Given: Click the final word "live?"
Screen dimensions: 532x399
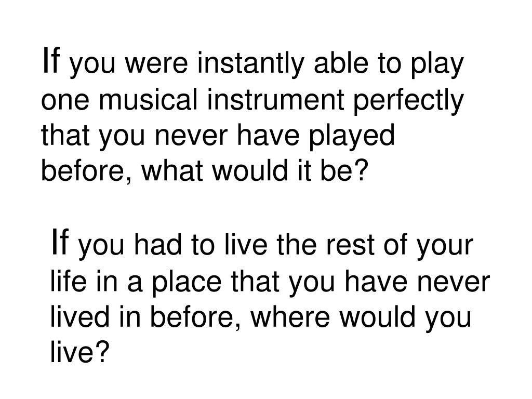Looking at the screenshot, I should click(80, 352).
